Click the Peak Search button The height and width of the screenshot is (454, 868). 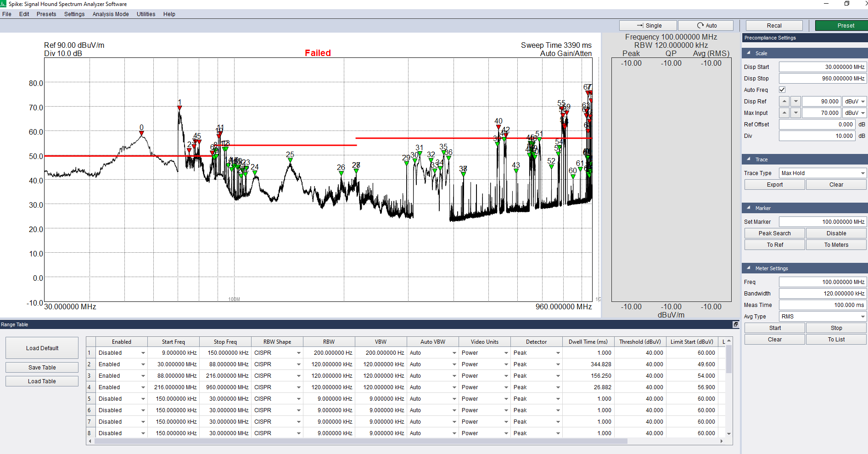point(774,233)
